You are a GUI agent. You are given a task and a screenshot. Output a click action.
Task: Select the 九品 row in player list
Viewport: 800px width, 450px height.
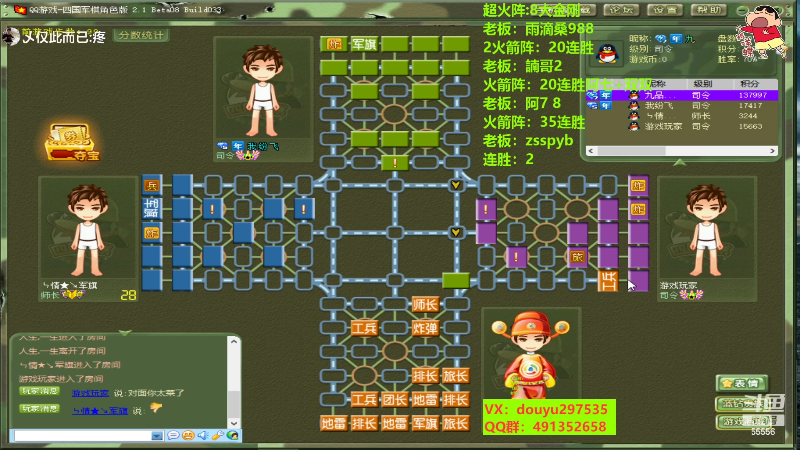tap(682, 95)
